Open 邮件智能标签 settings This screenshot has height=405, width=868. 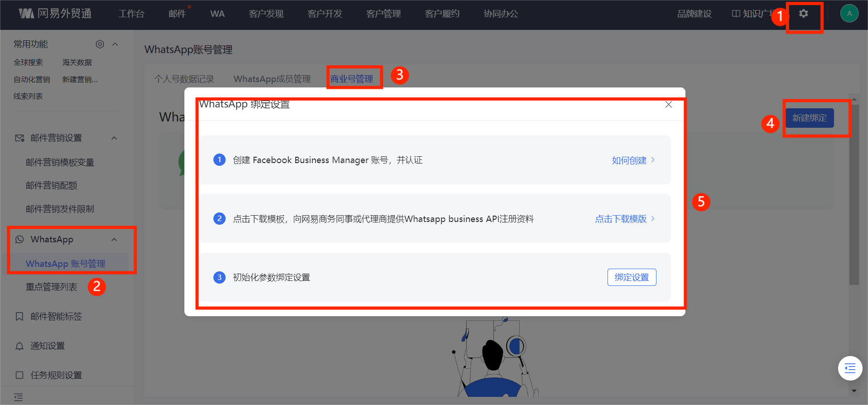point(56,316)
